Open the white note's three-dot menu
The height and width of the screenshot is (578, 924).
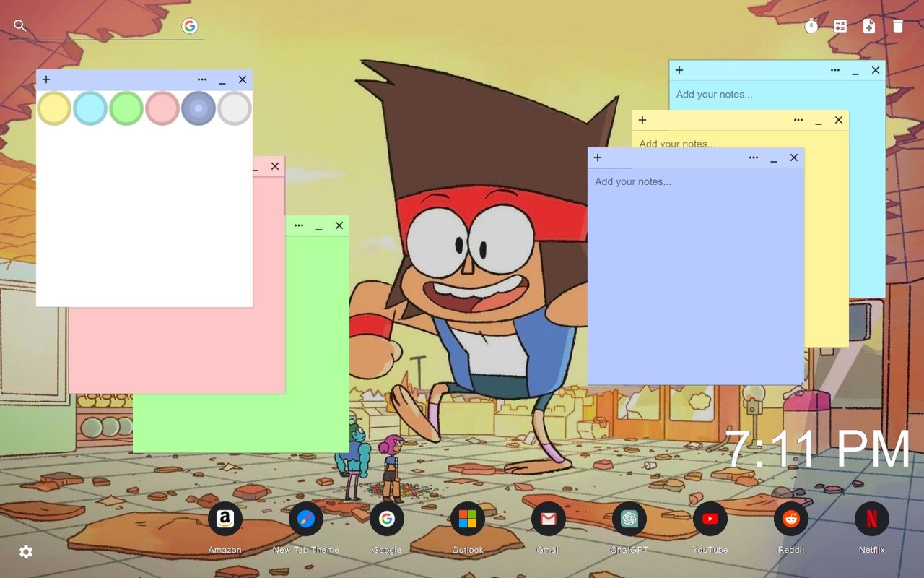[x=202, y=79]
